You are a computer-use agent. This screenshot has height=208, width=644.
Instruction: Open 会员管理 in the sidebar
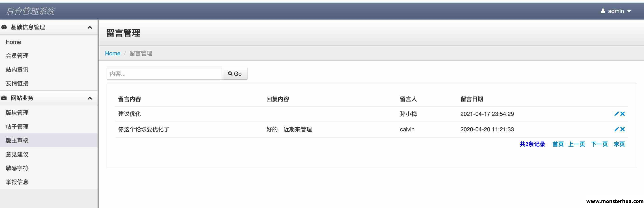[x=49, y=56]
